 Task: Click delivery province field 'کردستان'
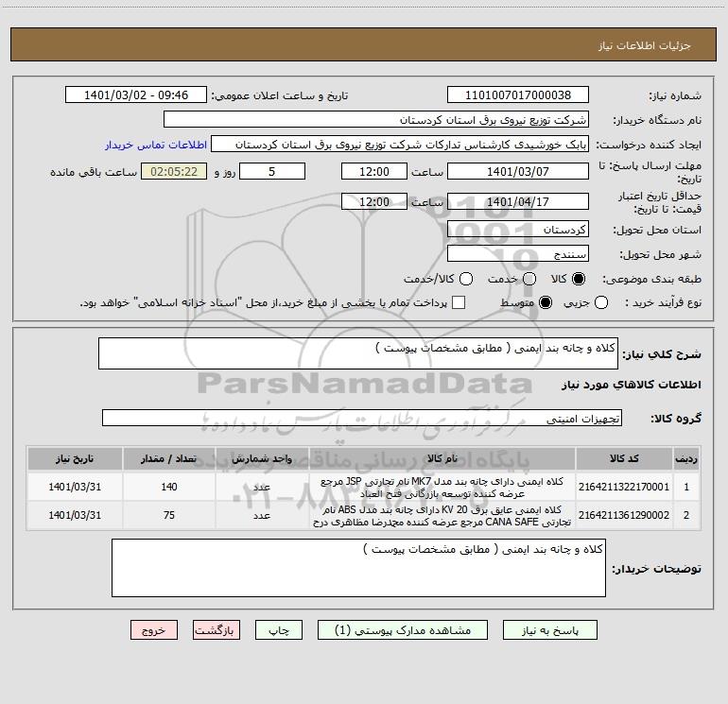point(518,230)
